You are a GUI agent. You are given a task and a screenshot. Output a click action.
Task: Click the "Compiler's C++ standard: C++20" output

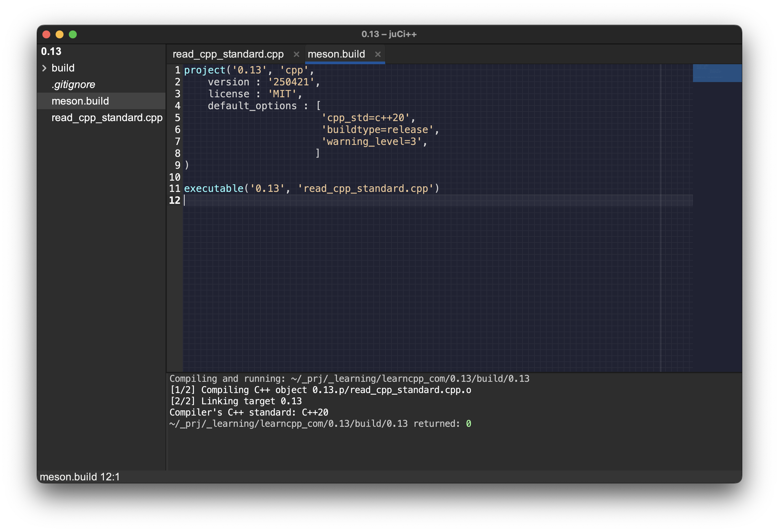(x=249, y=413)
